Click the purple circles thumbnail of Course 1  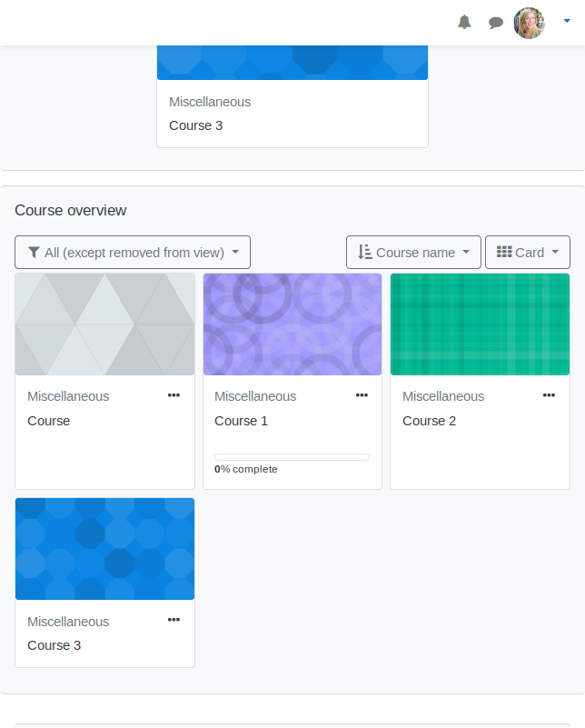(x=292, y=324)
